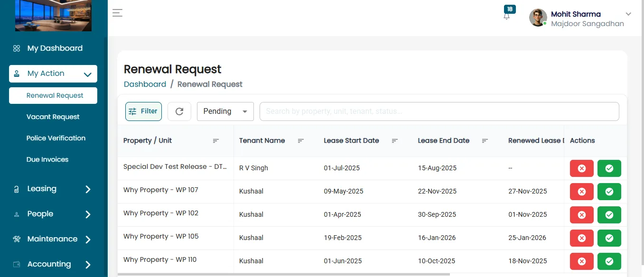The image size is (644, 277).
Task: Expand the user account chevron
Action: (x=628, y=14)
